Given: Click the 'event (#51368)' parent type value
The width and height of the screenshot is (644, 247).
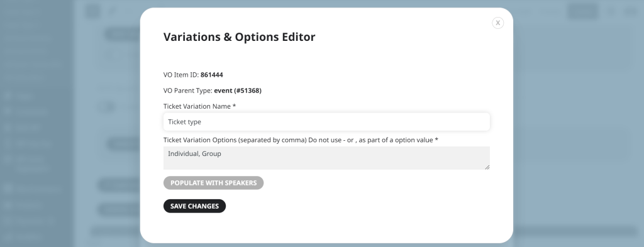Looking at the screenshot, I should 238,91.
